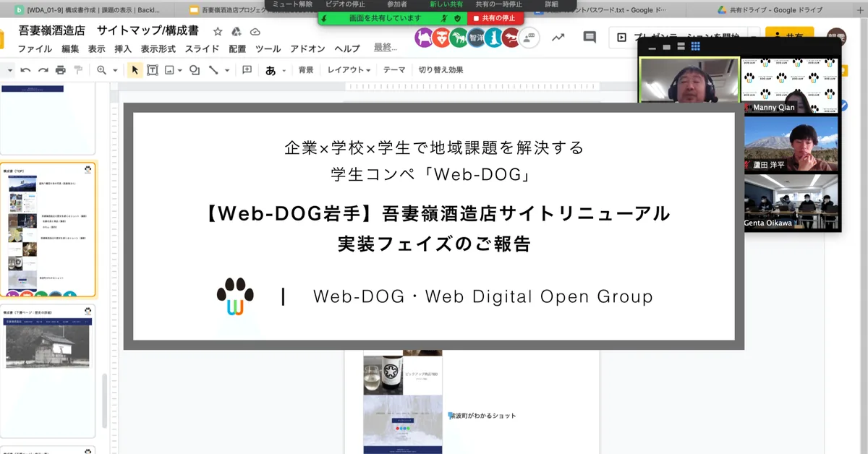Minimize the Zoom video panel with dash icon
Image resolution: width=868 pixels, height=454 pixels.
point(652,47)
